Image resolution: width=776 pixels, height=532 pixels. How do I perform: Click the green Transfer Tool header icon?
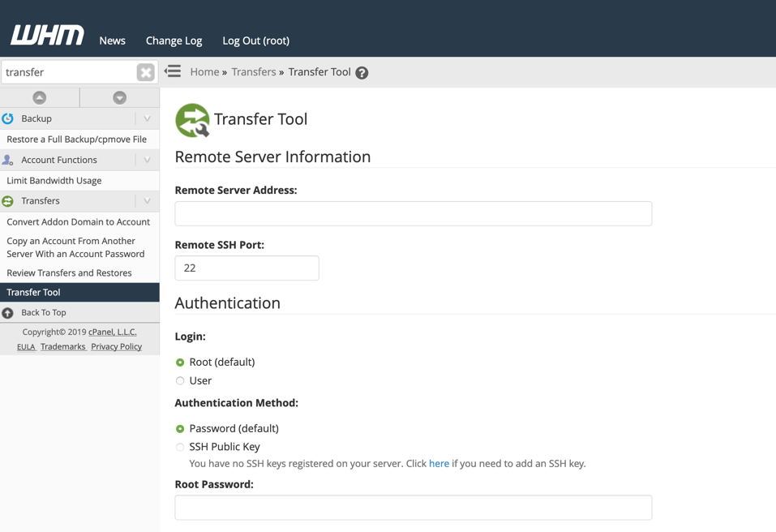coord(192,120)
